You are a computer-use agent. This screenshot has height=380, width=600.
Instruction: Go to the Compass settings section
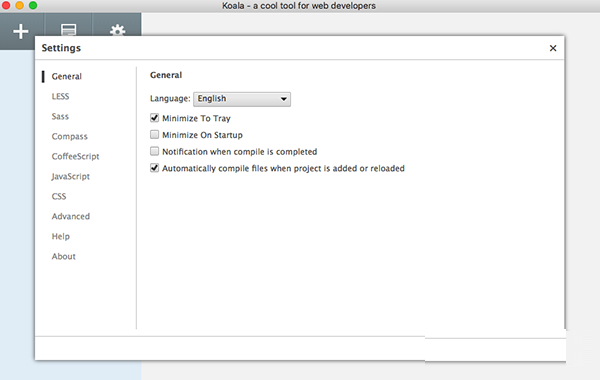[x=70, y=137]
